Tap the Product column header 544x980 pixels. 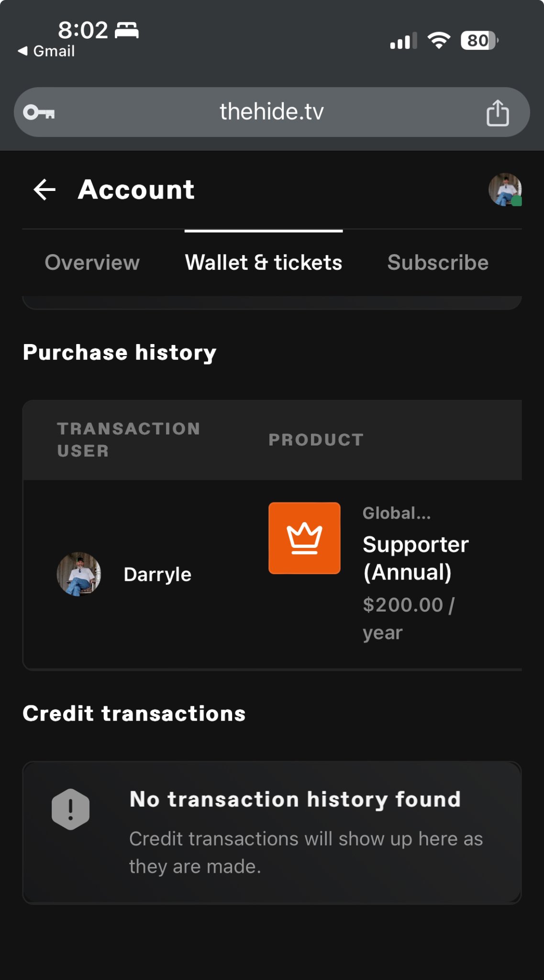coord(316,440)
